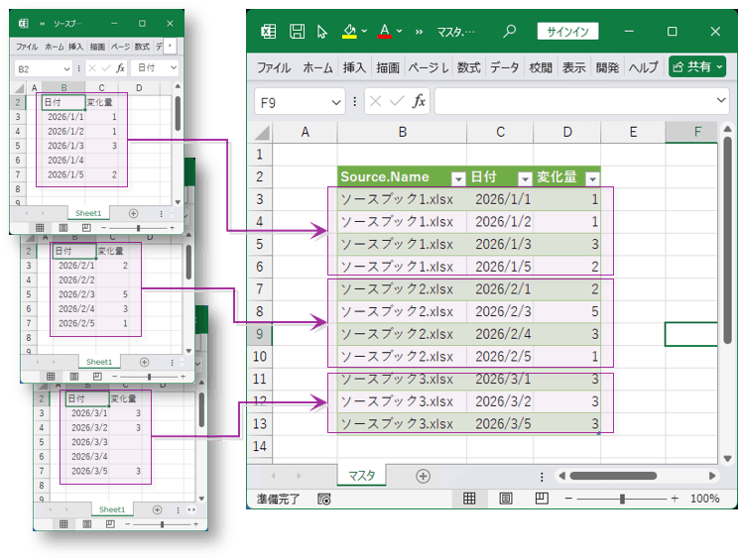Image resolution: width=738 pixels, height=560 pixels.
Task: Open the Source.Name column filter dropdown
Action: pyautogui.click(x=457, y=178)
